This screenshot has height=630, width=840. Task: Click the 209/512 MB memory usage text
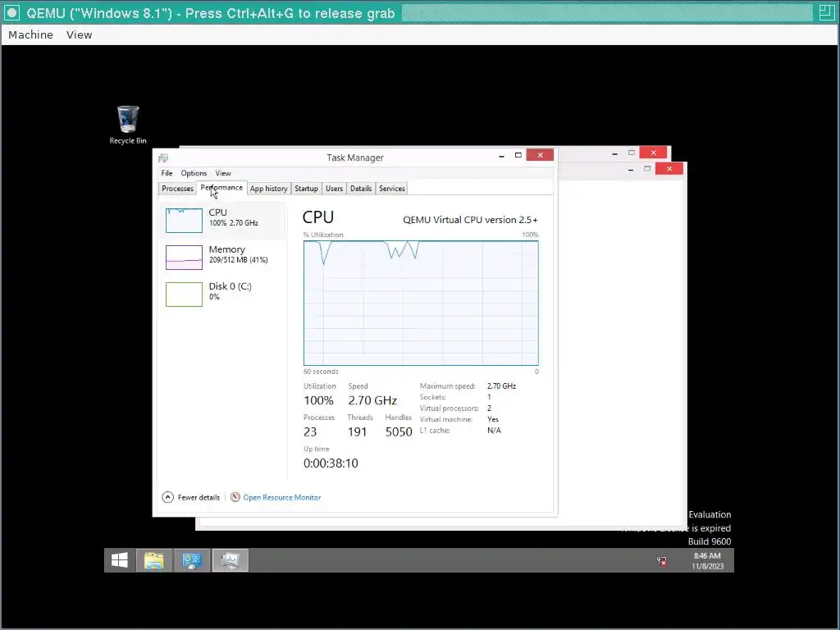point(239,260)
